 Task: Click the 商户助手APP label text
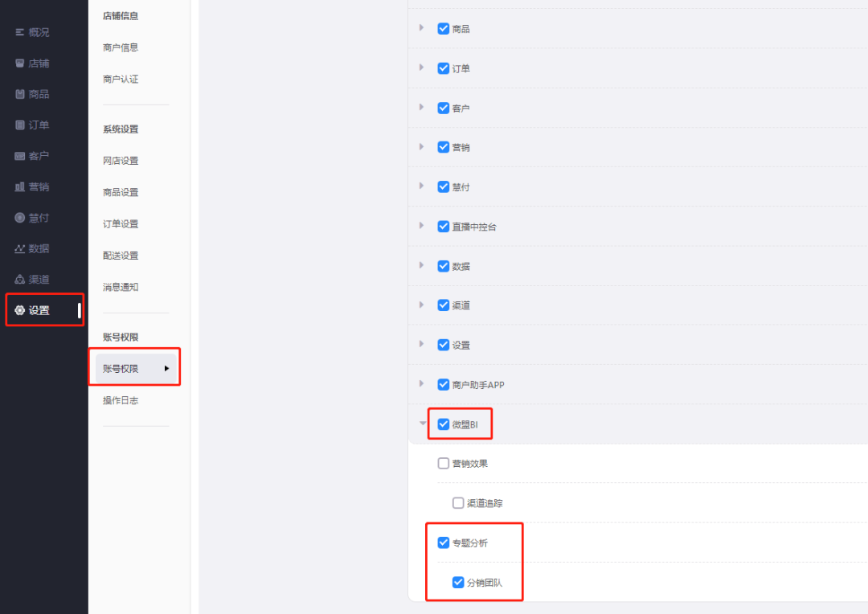(478, 385)
